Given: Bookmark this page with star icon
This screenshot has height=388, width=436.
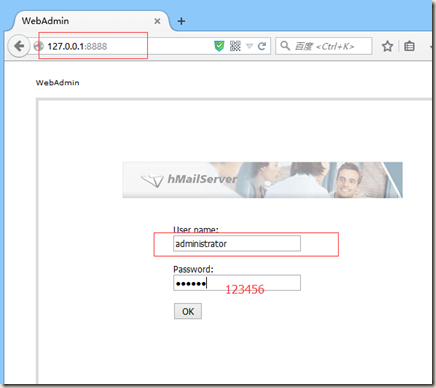Looking at the screenshot, I should tap(387, 46).
